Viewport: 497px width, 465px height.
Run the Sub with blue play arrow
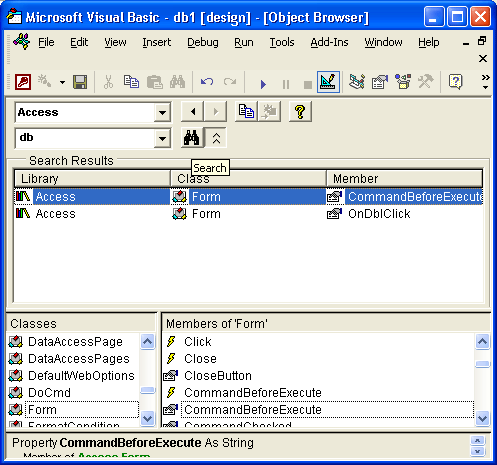click(x=263, y=84)
